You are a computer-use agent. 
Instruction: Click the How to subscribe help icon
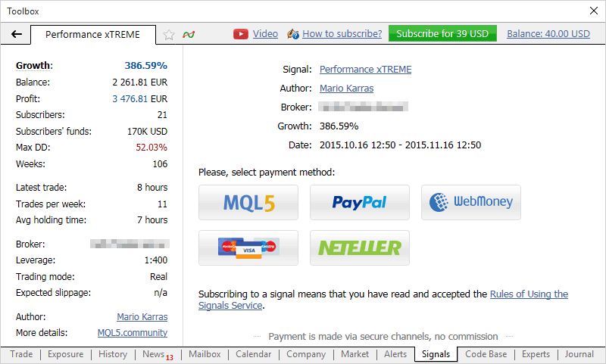(293, 34)
